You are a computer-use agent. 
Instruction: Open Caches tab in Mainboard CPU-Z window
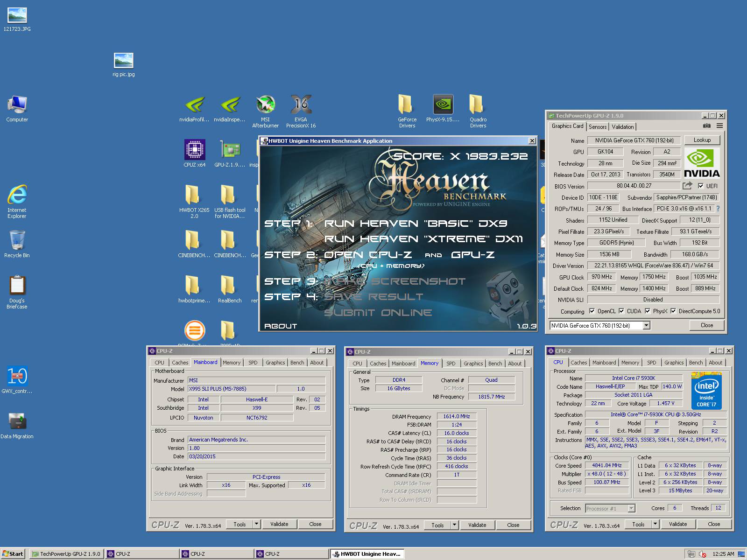(180, 363)
